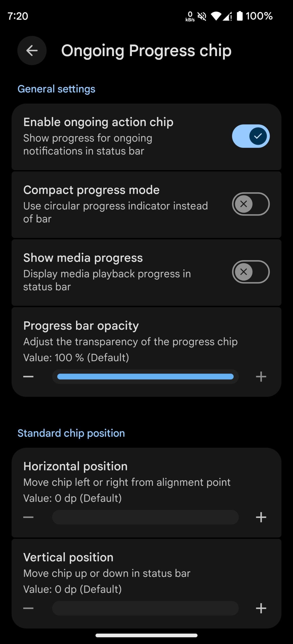Tap the Ongoing Progress chip page title
This screenshot has width=293, height=644.
click(146, 51)
